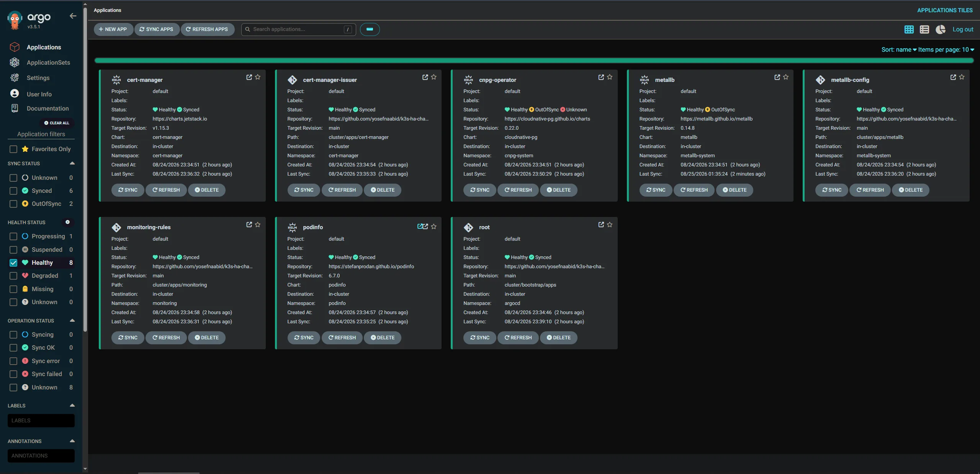
Task: Click the Argo octopus logo
Action: pos(15,20)
